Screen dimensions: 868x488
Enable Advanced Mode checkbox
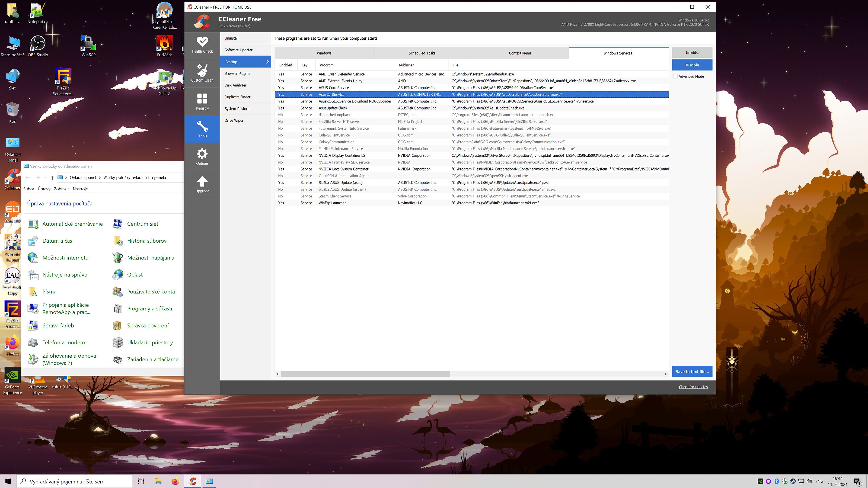pyautogui.click(x=675, y=76)
